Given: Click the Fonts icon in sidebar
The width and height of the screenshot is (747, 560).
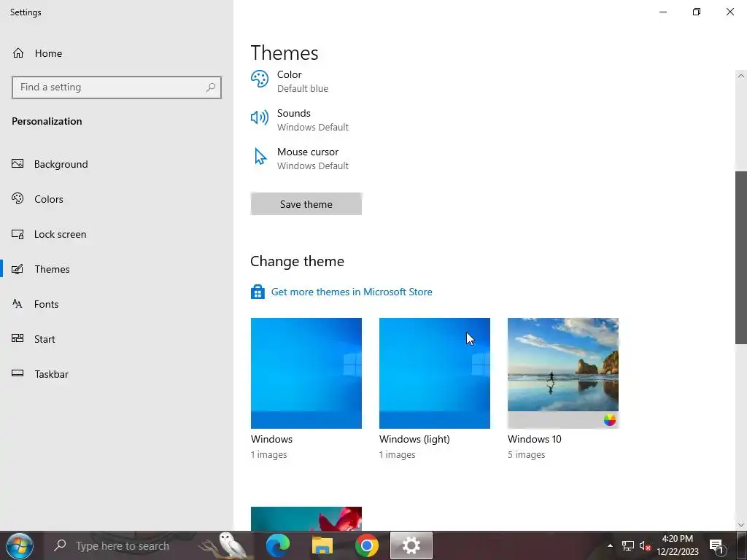Looking at the screenshot, I should coord(18,304).
